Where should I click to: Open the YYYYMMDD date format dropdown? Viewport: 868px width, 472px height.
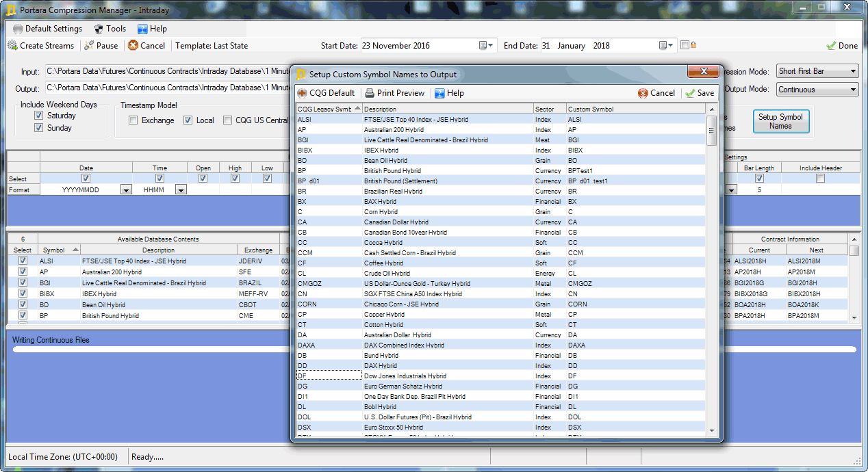pyautogui.click(x=126, y=190)
